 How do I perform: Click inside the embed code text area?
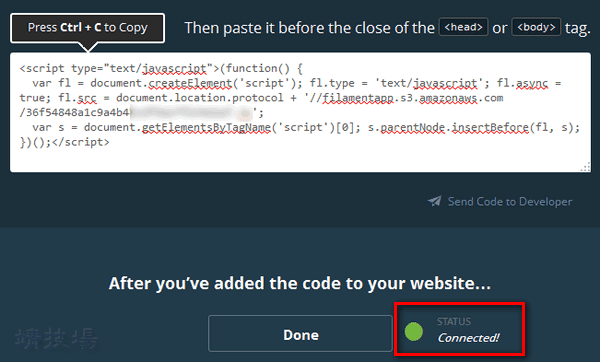click(300, 113)
